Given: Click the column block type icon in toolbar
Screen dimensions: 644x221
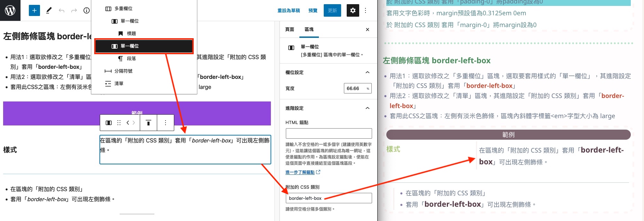Looking at the screenshot, I should tap(109, 123).
